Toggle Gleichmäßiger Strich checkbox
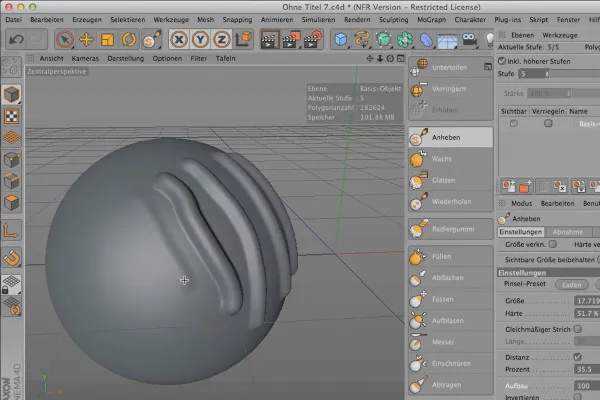Image resolution: width=600 pixels, height=400 pixels. pos(577,329)
